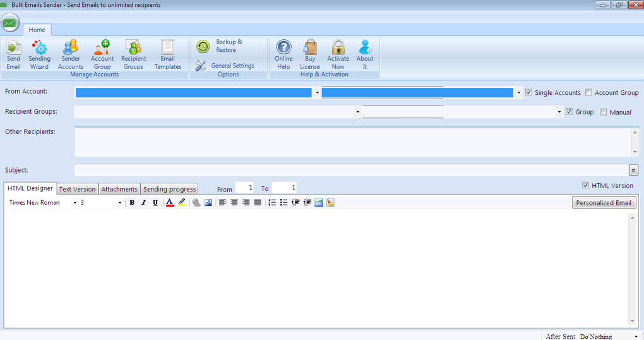The height and width of the screenshot is (340, 644).
Task: Expand the second From Account dropdown
Action: tap(519, 93)
